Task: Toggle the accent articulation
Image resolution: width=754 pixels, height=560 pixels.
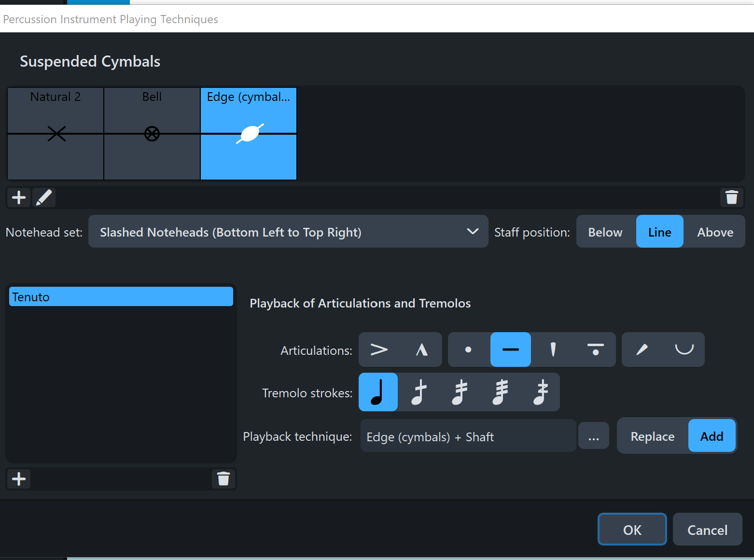Action: [379, 350]
